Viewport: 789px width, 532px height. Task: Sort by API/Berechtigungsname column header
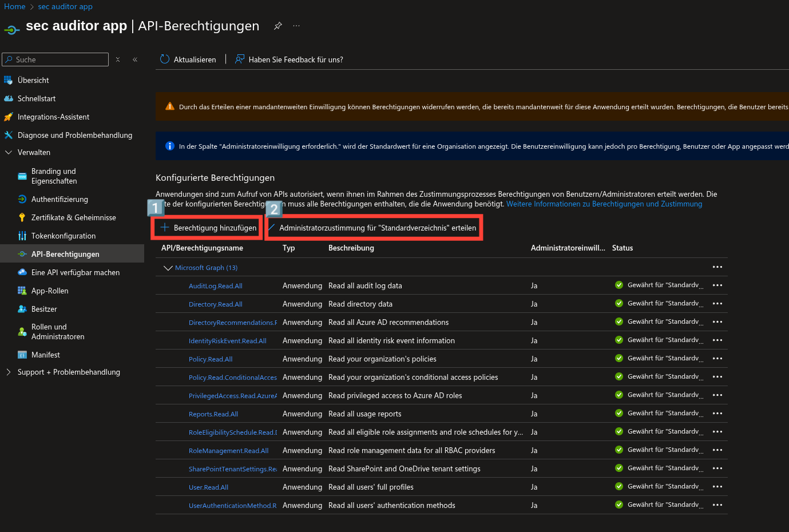[202, 248]
